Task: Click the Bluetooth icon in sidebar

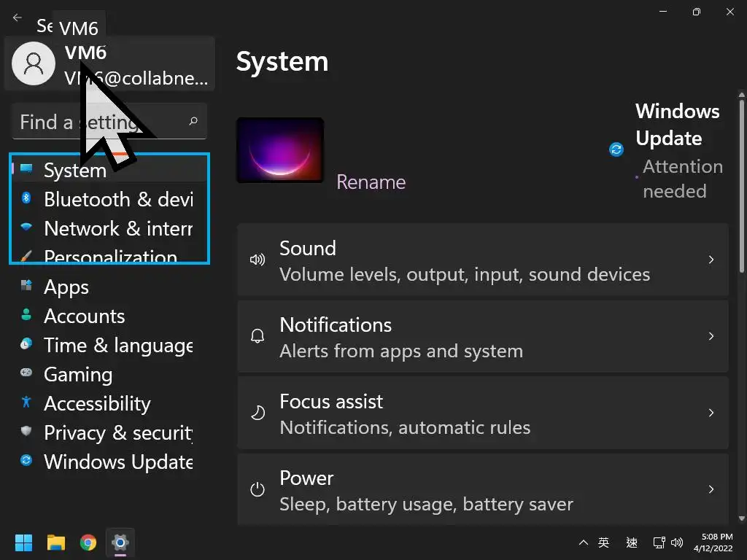Action: point(26,198)
